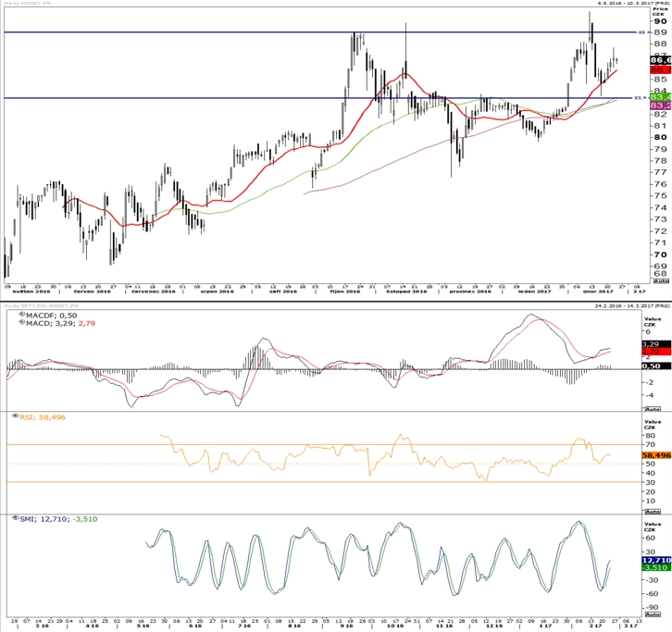
Task: Toggle the MACD indicator eye icon
Action: pos(22,323)
